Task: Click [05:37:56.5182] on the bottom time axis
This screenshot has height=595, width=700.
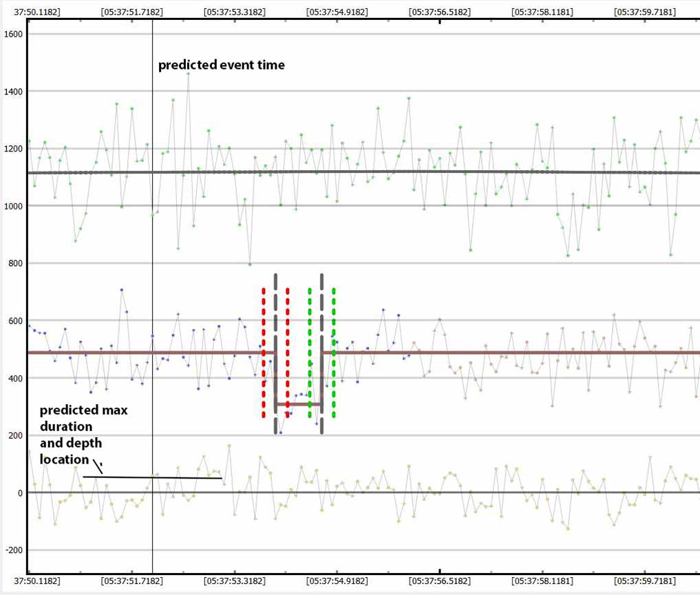Action: (440, 581)
